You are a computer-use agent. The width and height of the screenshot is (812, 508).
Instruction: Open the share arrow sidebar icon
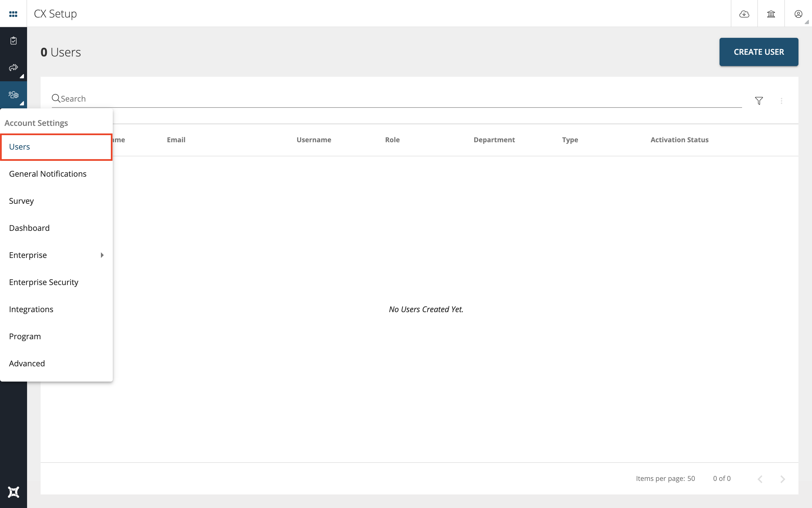click(x=14, y=67)
